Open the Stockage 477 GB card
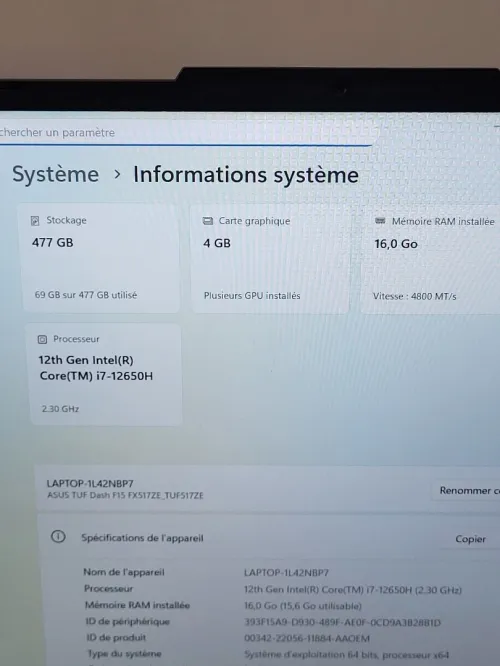 (100, 258)
